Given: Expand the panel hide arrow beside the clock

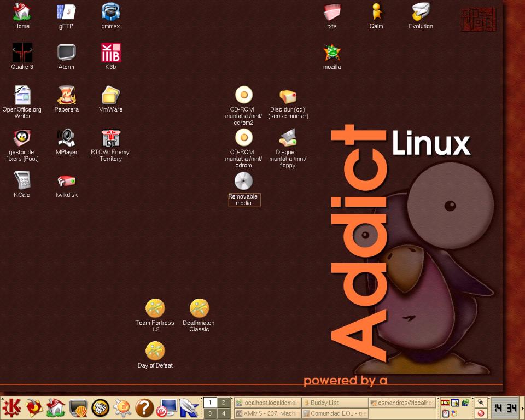Looking at the screenshot, I should [x=522, y=408].
